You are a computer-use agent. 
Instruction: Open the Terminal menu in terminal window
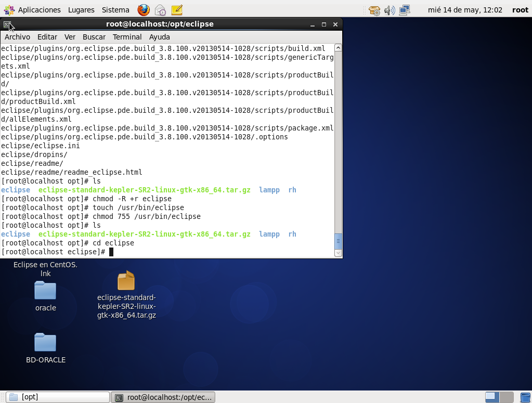(x=127, y=37)
